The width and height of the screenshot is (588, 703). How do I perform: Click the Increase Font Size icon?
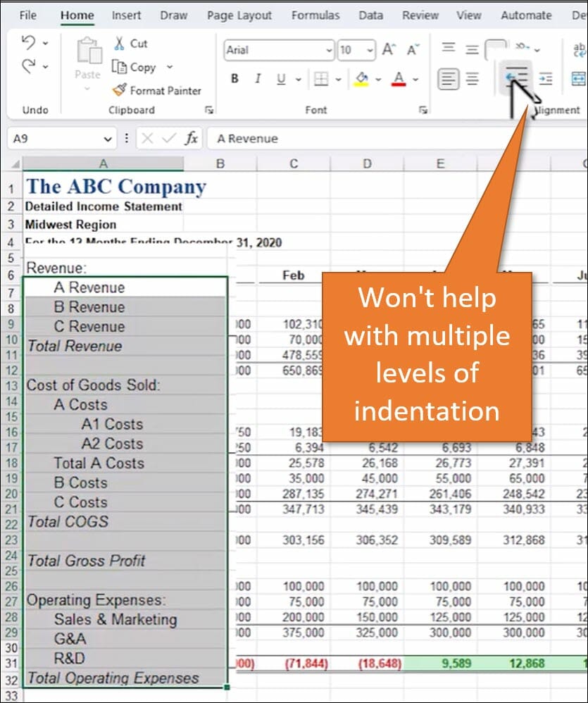pos(389,50)
